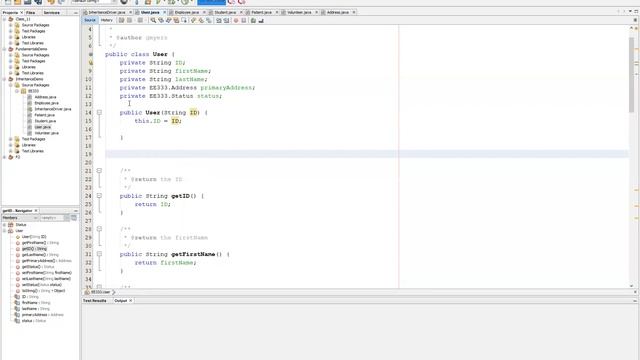Click the Toggle Highlight Search icon
Image resolution: width=640 pixels, height=360 pixels.
tap(176, 20)
